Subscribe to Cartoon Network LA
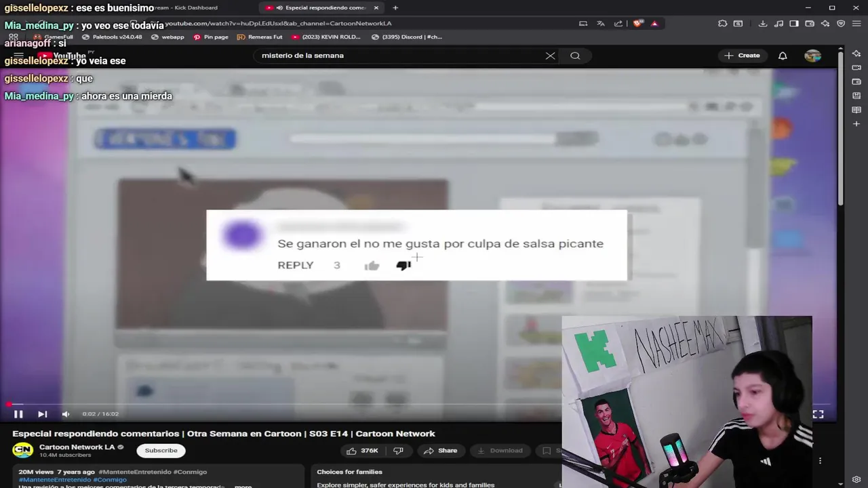The image size is (868, 488). point(161,451)
